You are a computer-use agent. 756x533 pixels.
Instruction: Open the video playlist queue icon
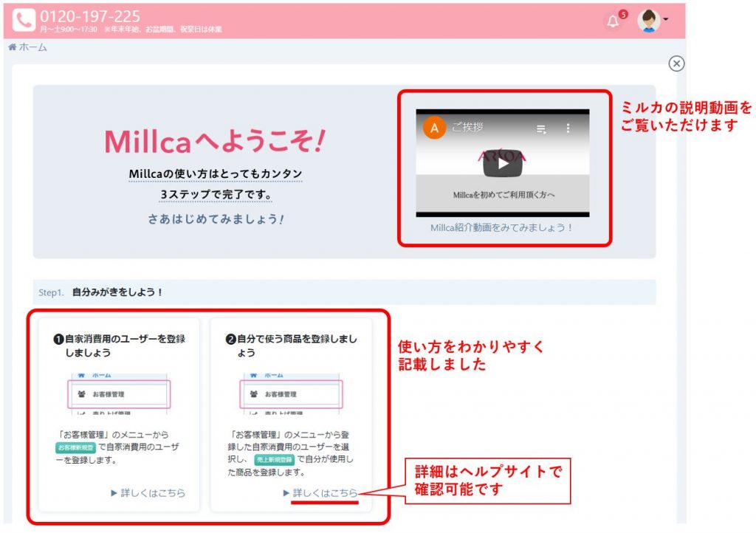click(x=541, y=129)
